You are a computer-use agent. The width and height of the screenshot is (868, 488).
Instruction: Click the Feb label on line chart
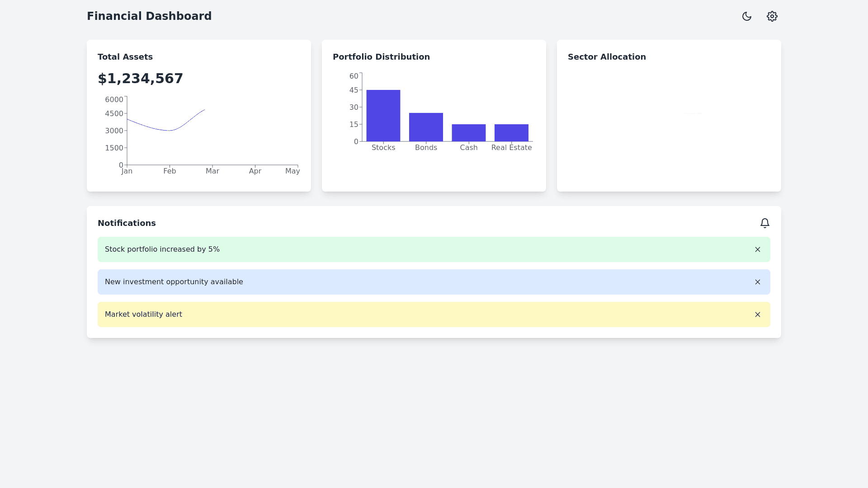[x=170, y=171]
